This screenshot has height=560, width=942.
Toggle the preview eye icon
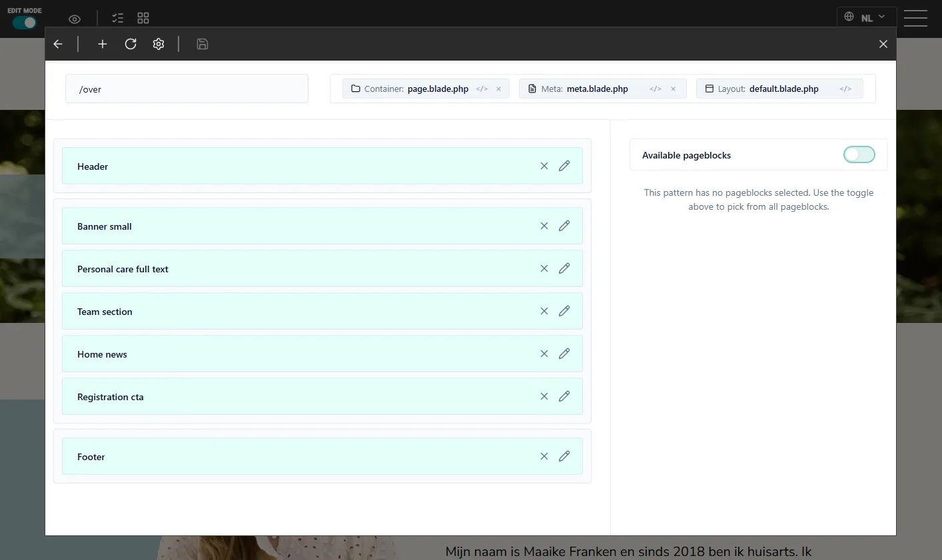tap(75, 19)
